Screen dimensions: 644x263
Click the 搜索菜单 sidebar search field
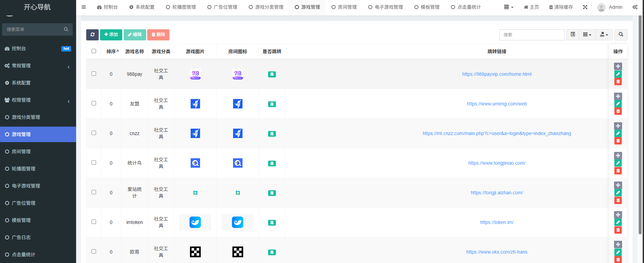click(x=37, y=30)
